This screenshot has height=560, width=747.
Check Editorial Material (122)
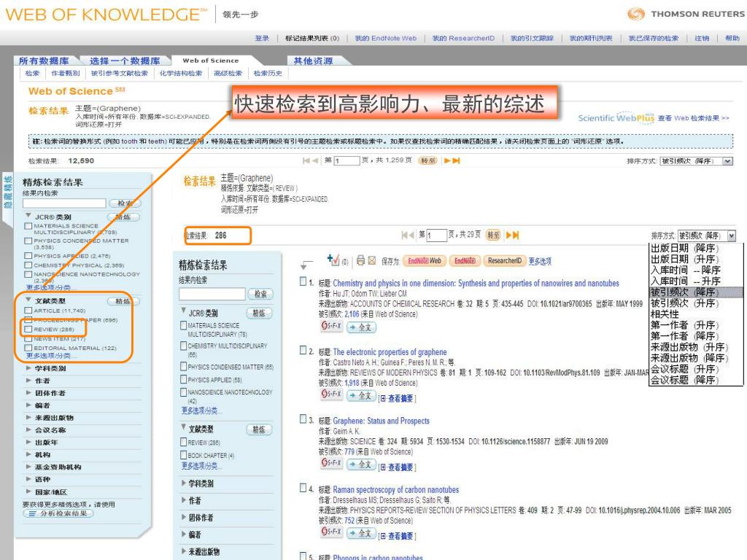(x=28, y=348)
